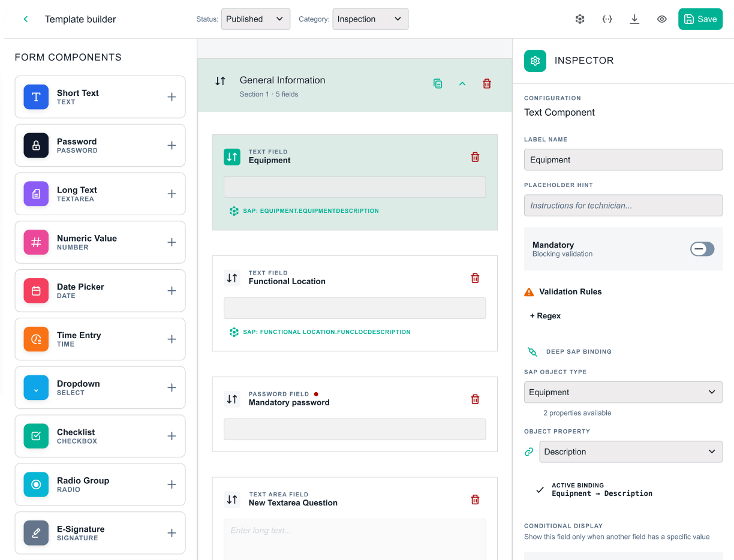Click the E-Signature pen icon
The width and height of the screenshot is (734, 560).
click(x=36, y=533)
